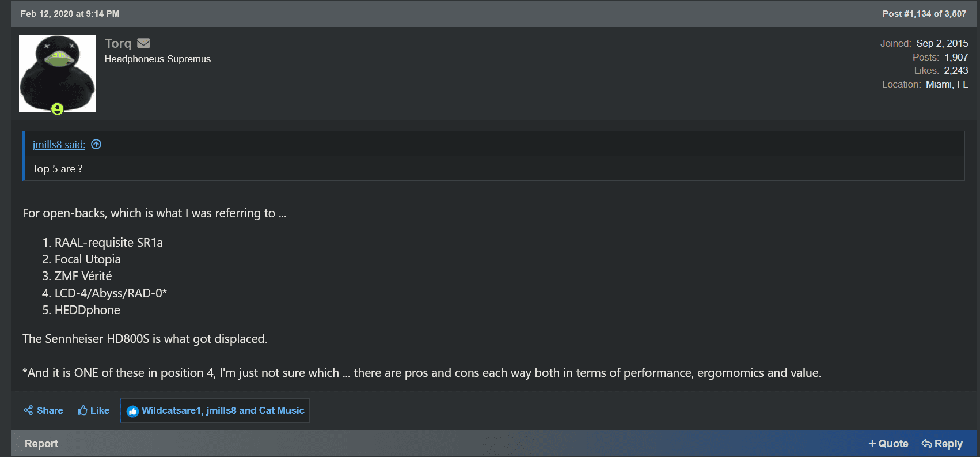
Task: Select the 'Headphoneus Supremus' title text
Action: tap(157, 59)
